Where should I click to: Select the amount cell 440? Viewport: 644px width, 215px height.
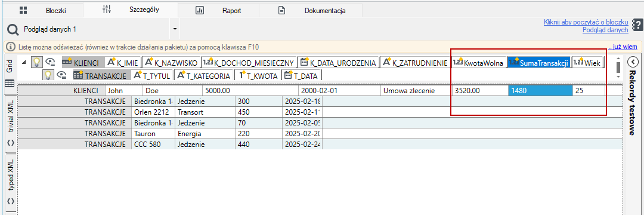pyautogui.click(x=258, y=145)
